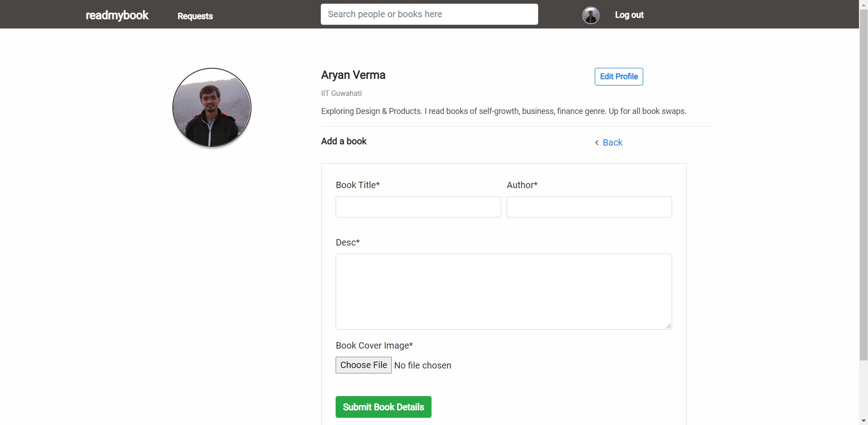Viewport: 868px width, 425px height.
Task: Click the Add a book heading
Action: click(344, 141)
